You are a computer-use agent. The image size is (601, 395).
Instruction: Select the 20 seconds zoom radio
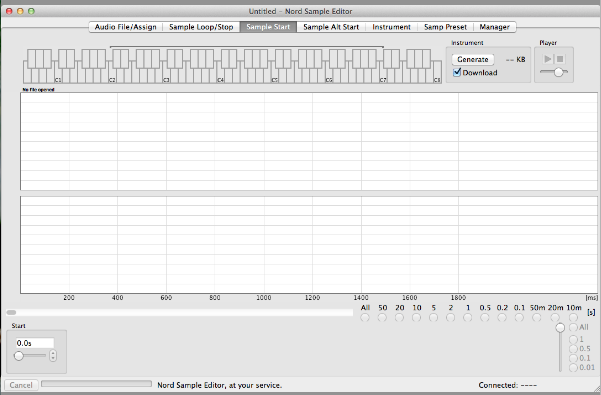pos(399,318)
